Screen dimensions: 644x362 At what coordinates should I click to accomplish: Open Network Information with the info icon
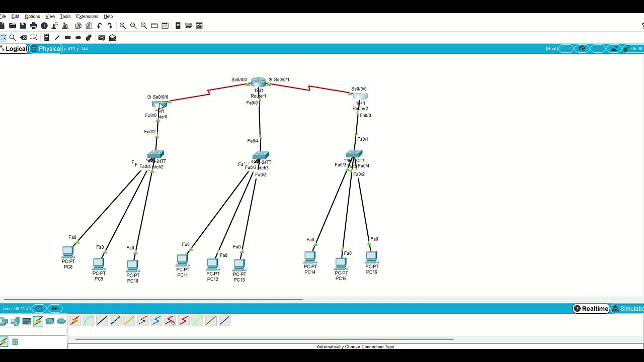(x=44, y=26)
